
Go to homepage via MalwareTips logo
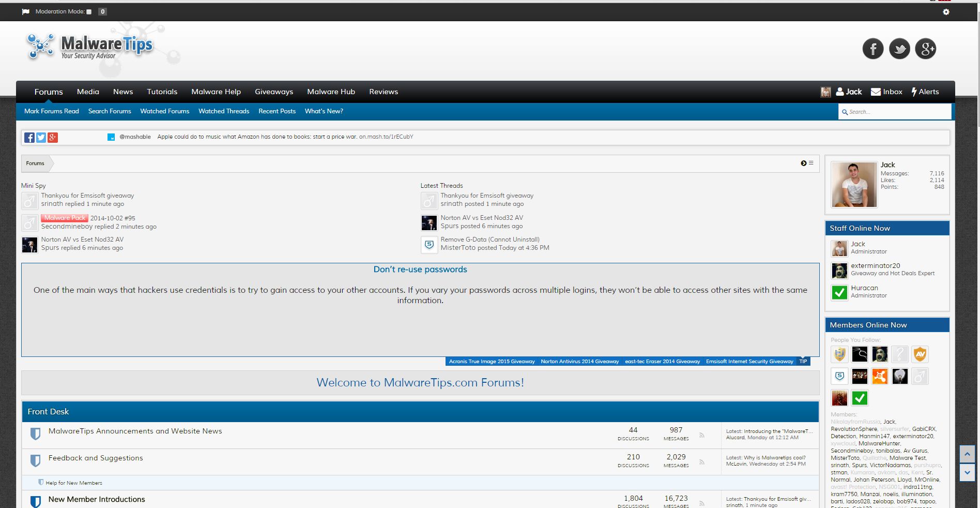pos(90,47)
